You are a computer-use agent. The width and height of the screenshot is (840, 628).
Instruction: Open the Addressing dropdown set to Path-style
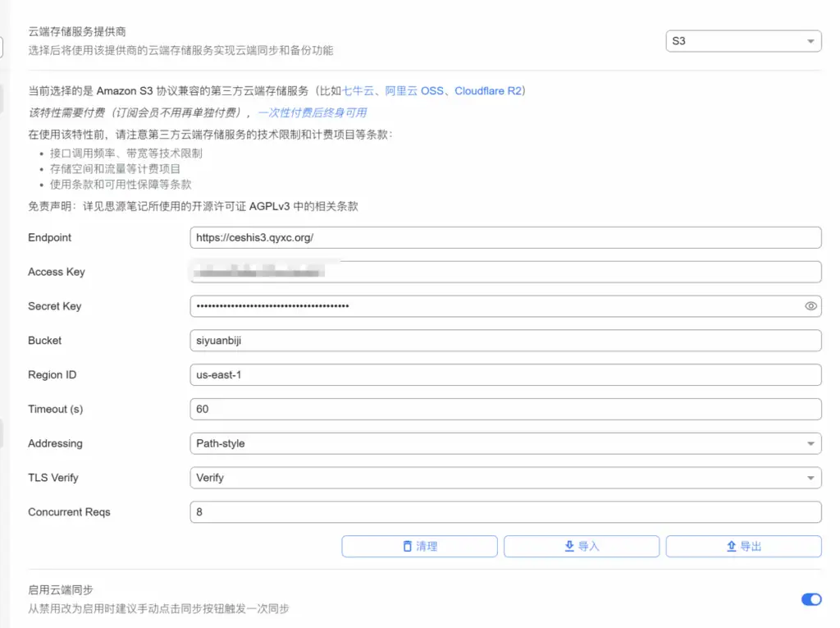tap(505, 442)
